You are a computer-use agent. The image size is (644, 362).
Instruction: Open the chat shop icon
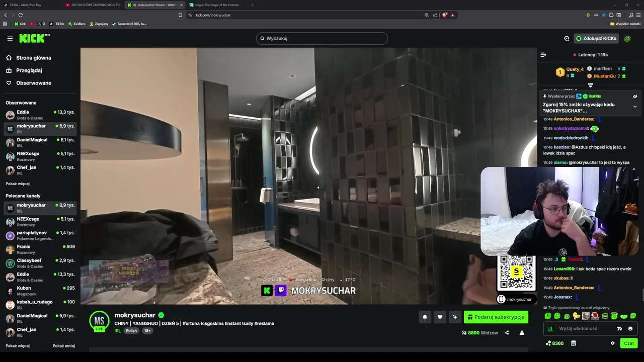point(574,343)
